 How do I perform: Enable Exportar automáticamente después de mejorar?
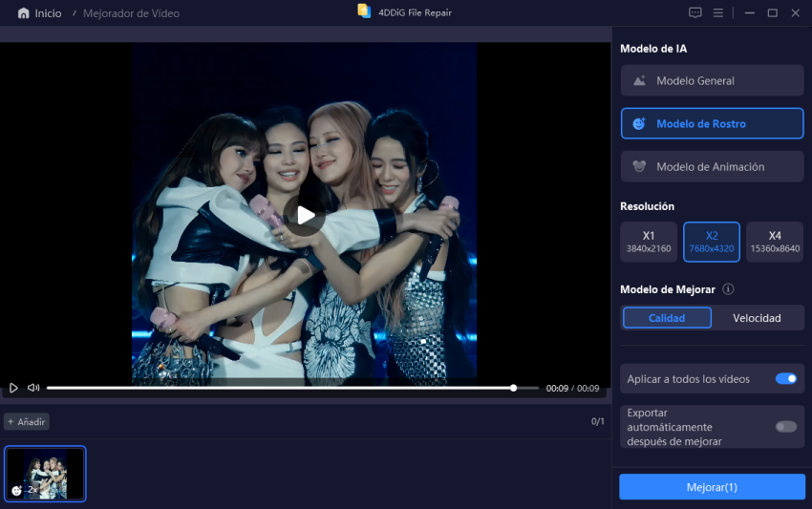click(786, 427)
